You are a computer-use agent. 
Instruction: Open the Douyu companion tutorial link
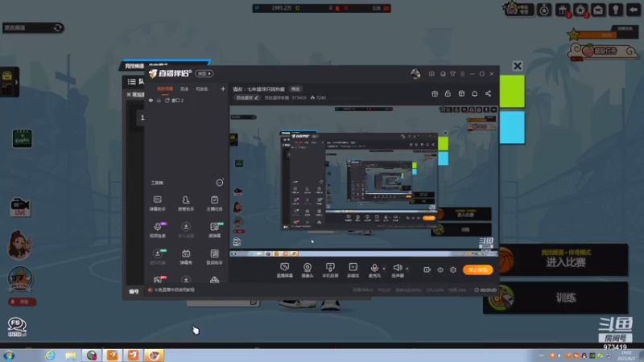coord(174,290)
